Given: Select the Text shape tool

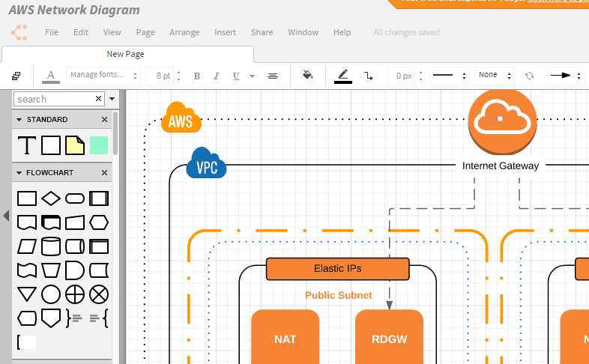Looking at the screenshot, I should [x=27, y=145].
